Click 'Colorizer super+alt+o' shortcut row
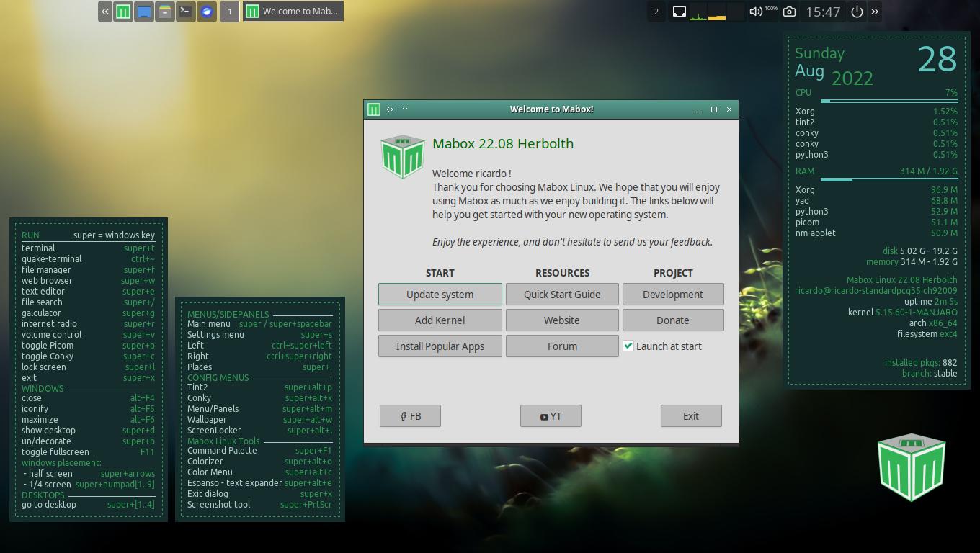The height and width of the screenshot is (553, 980). [259, 462]
